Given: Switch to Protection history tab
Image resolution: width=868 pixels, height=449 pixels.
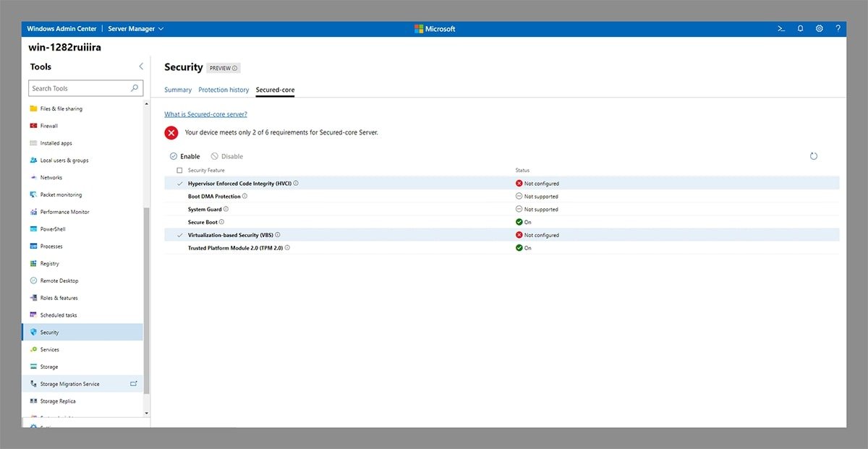Looking at the screenshot, I should click(x=224, y=90).
